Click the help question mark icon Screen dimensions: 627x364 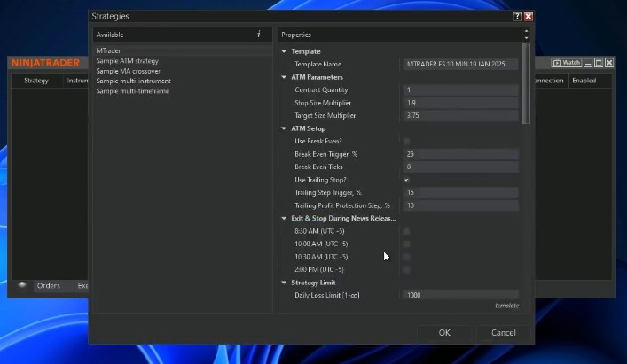517,16
